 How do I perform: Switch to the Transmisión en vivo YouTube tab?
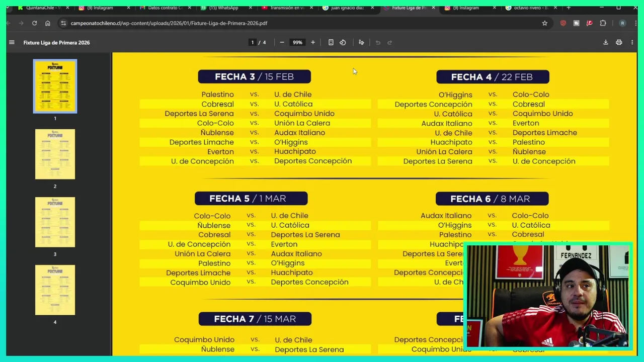[x=287, y=8]
